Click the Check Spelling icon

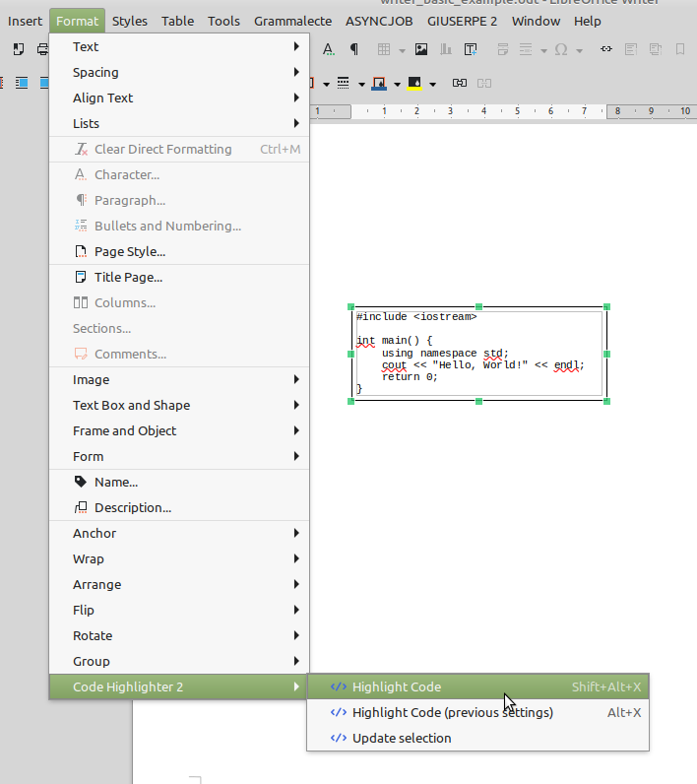[x=328, y=49]
